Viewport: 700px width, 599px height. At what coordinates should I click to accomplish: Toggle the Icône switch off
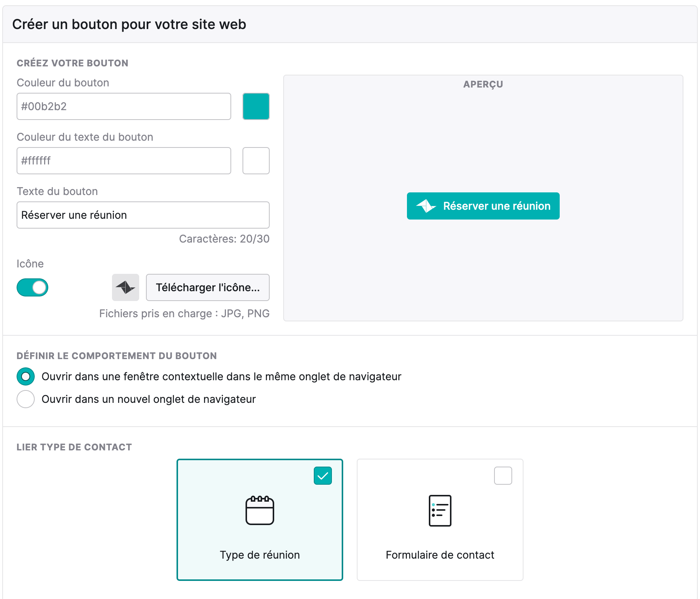32,287
